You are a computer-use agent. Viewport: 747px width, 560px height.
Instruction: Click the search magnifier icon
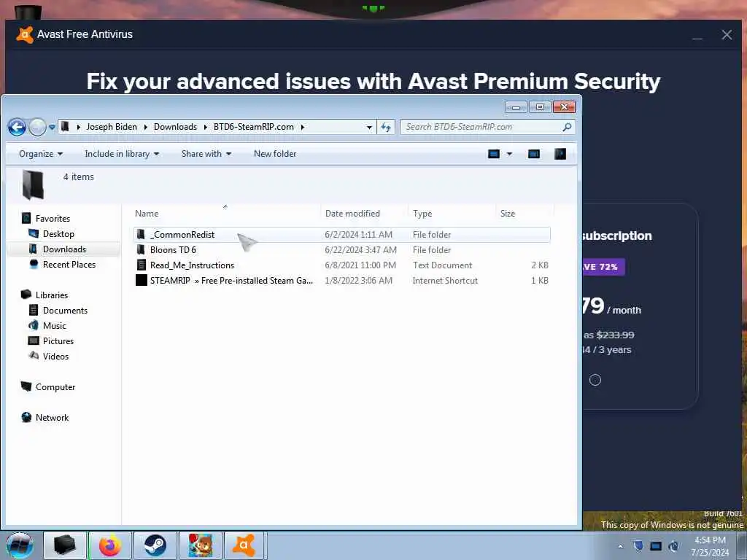pyautogui.click(x=567, y=127)
